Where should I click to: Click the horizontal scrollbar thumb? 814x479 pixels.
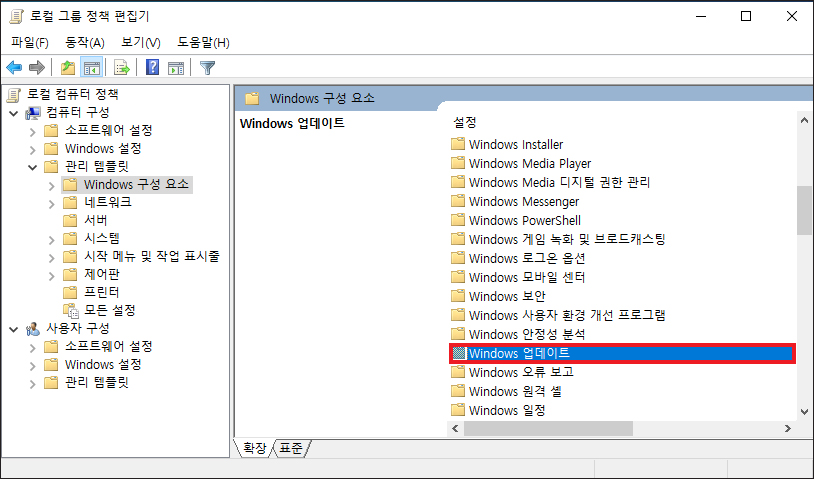548,429
